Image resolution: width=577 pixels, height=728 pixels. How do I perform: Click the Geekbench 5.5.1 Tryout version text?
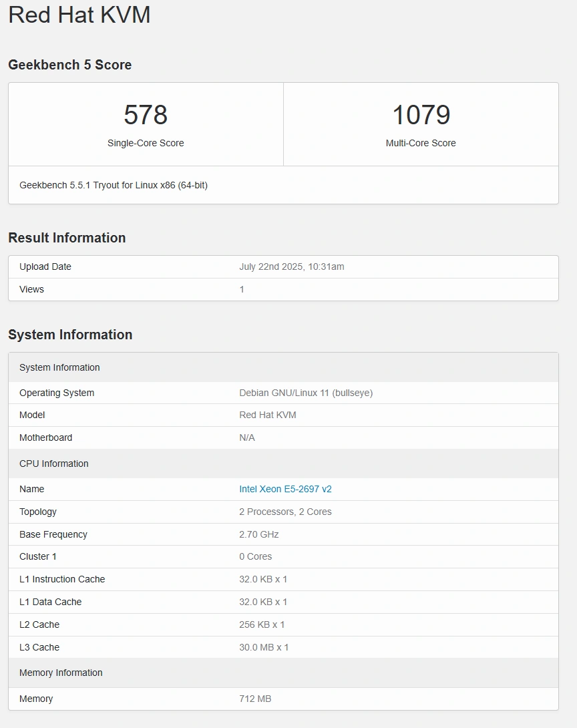click(x=114, y=185)
